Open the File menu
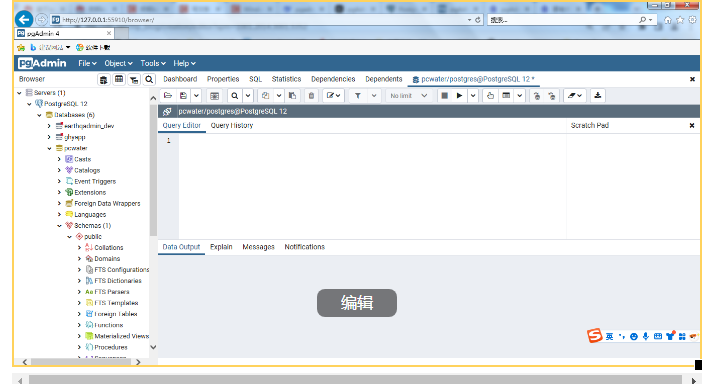Screen dimensions: 712x384 (x=87, y=64)
